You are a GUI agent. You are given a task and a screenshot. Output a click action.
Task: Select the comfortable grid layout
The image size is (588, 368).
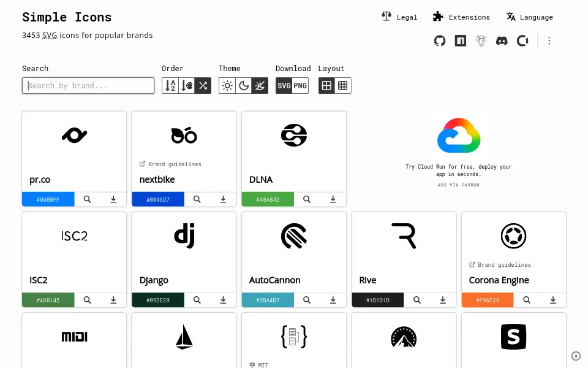[326, 86]
